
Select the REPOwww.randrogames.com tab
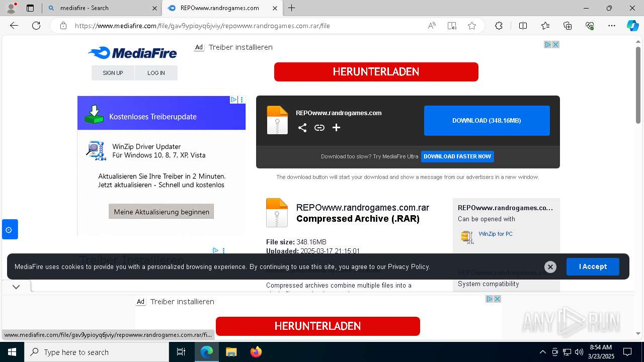point(221,8)
